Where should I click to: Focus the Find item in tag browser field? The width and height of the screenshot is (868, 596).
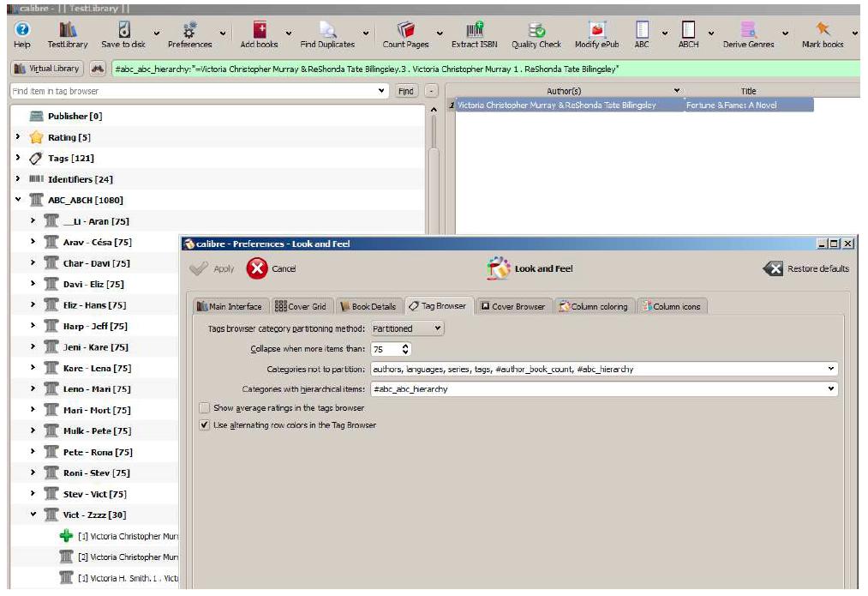pos(200,91)
